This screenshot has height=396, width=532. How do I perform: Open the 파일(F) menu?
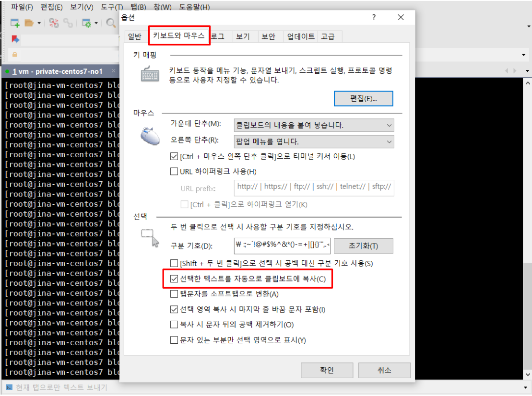coord(22,7)
